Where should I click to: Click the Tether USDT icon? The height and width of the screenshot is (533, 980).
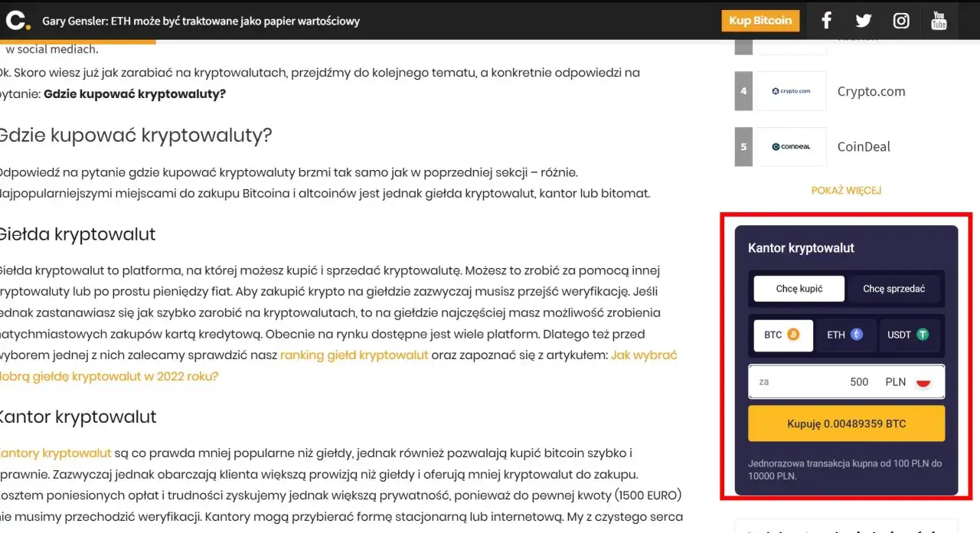(x=924, y=335)
